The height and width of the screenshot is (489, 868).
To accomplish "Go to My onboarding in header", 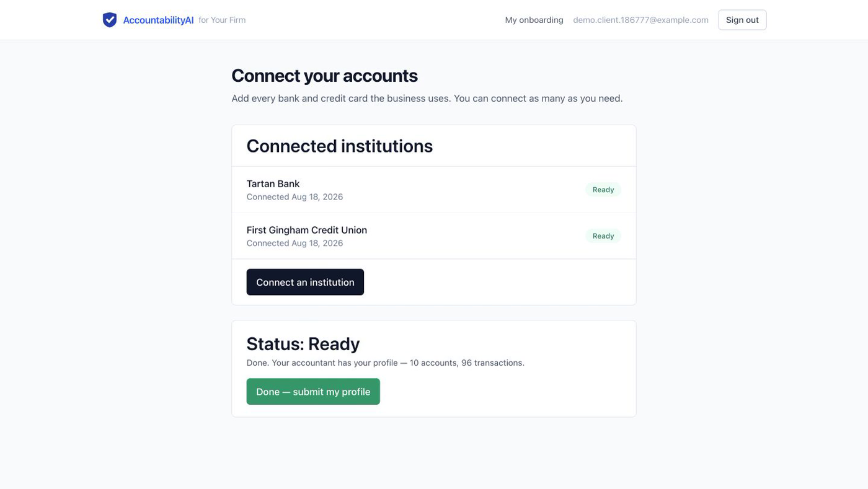I will click(534, 20).
